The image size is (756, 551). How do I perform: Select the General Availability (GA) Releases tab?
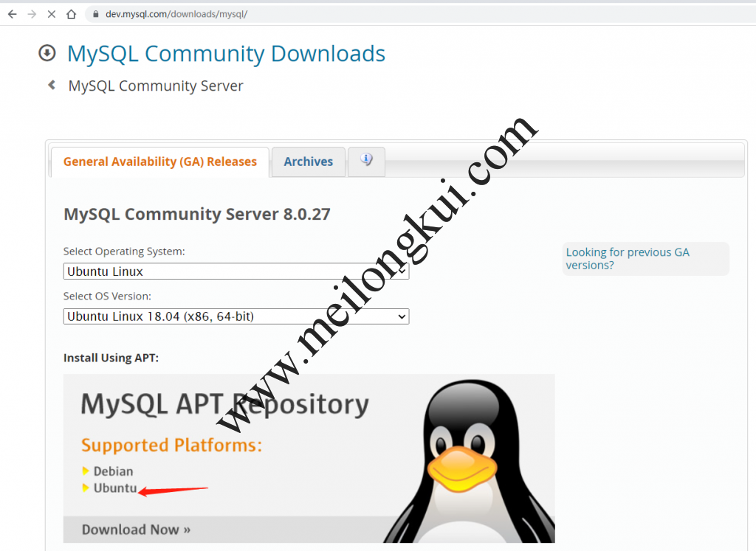click(159, 162)
